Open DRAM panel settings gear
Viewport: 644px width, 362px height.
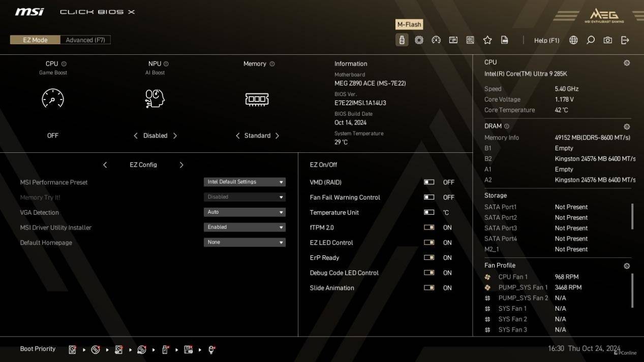(627, 127)
